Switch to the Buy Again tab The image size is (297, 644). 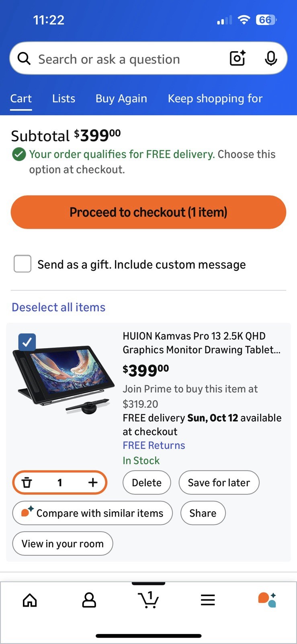[121, 99]
